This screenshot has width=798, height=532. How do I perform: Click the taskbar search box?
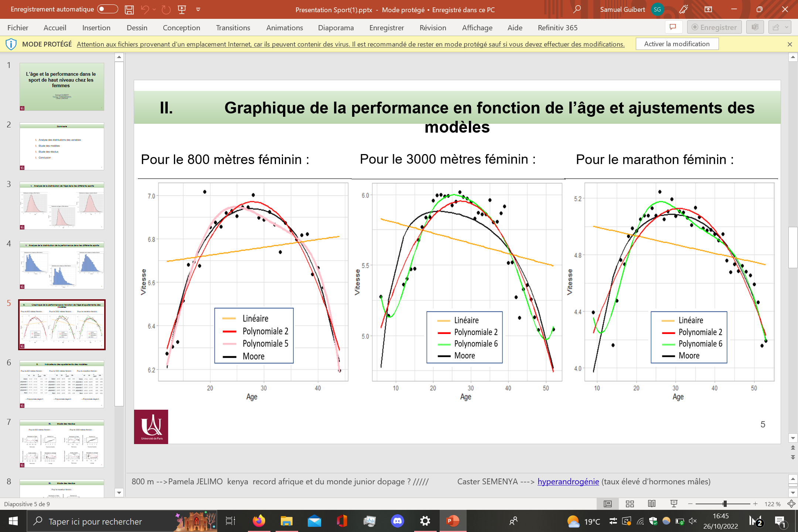click(122, 521)
